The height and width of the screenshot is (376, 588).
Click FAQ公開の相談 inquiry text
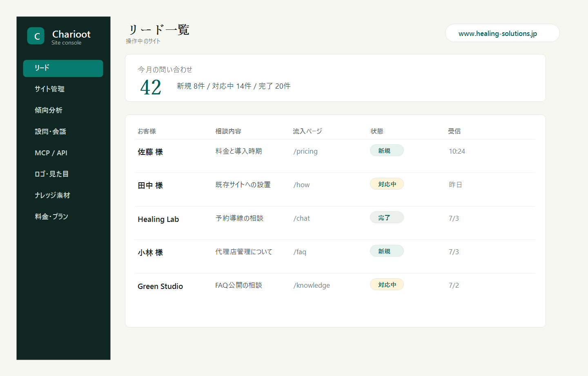[x=238, y=285]
